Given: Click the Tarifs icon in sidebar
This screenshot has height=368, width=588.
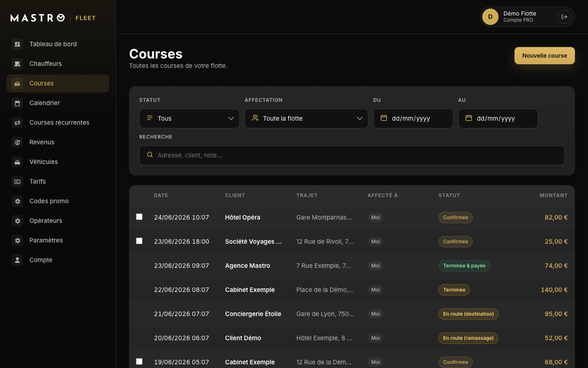Looking at the screenshot, I should click(17, 182).
